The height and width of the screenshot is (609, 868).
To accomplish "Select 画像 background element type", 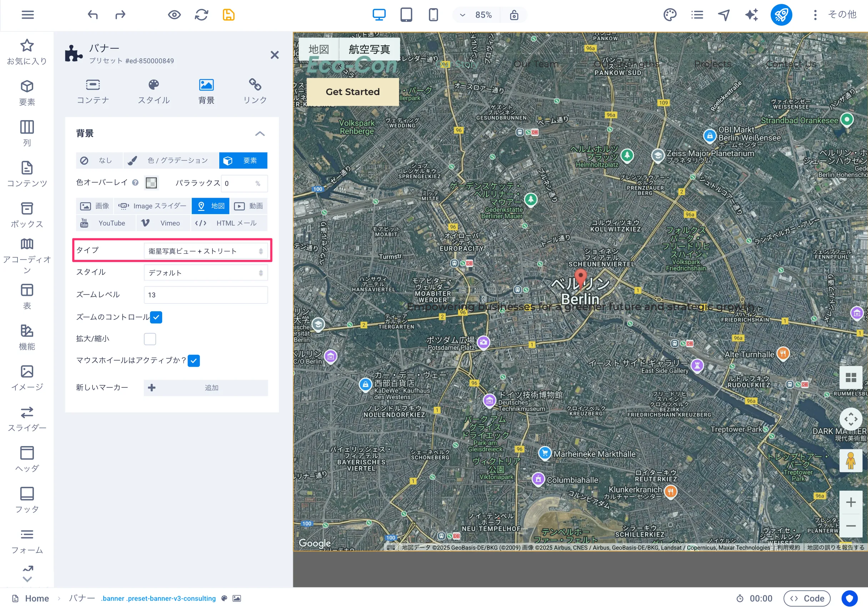I will click(x=95, y=206).
